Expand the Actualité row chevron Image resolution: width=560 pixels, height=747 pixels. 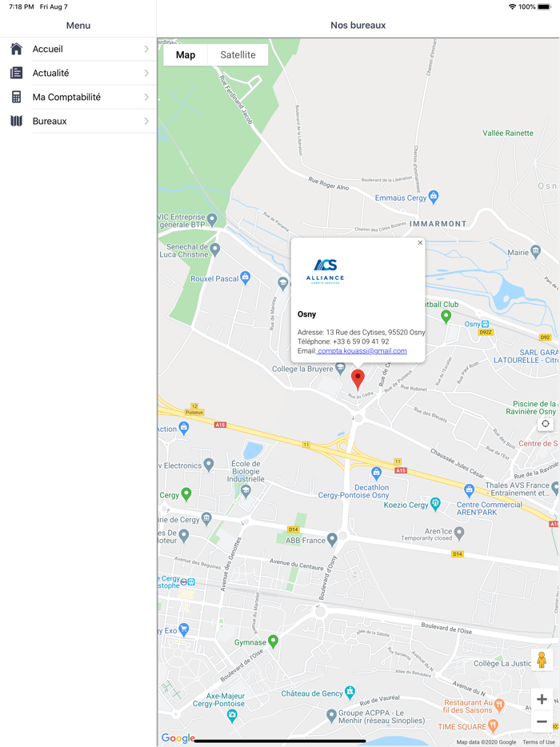point(146,73)
